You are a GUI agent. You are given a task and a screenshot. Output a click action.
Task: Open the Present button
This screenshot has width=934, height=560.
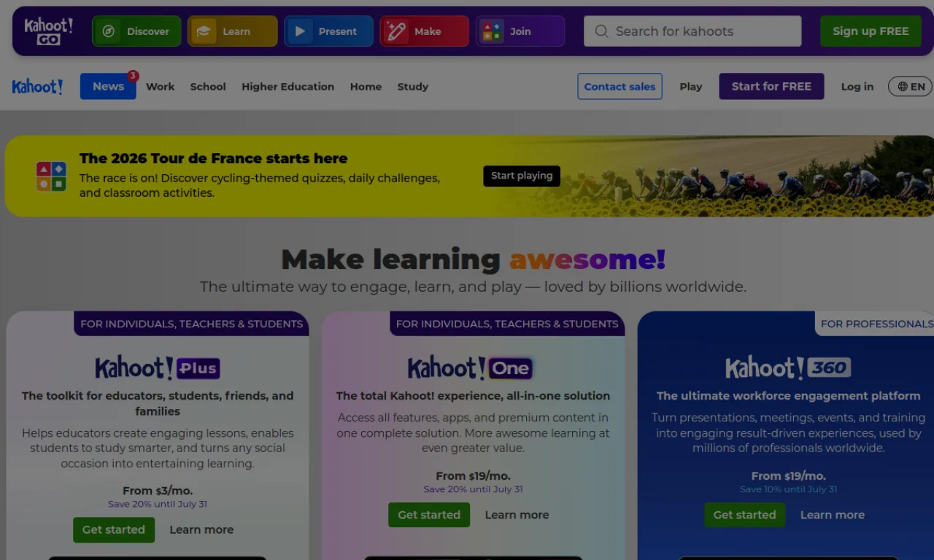click(x=328, y=31)
